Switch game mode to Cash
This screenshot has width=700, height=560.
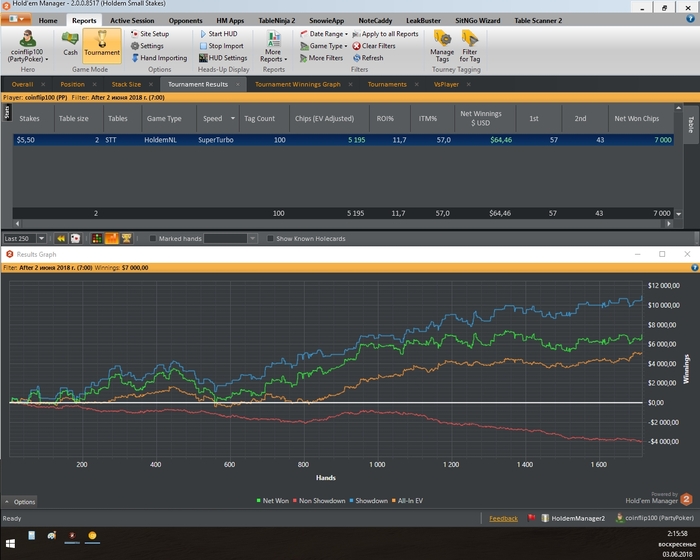coord(70,44)
